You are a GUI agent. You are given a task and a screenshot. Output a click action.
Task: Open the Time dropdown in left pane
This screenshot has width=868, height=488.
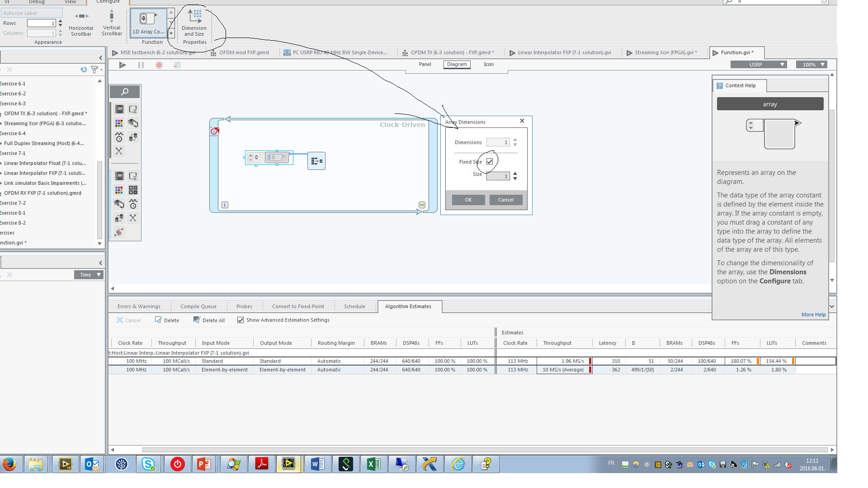pos(89,275)
